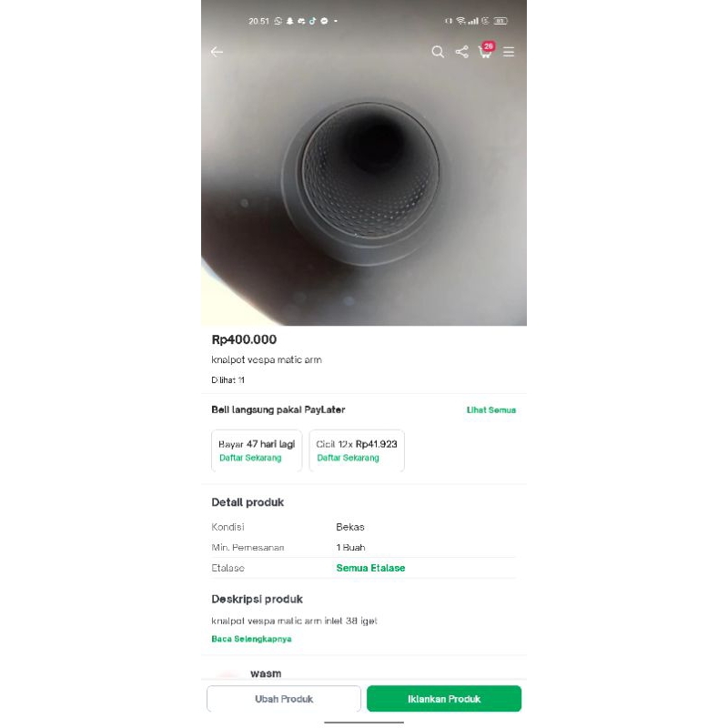Expand description with "Baca Selengkapnya"
The height and width of the screenshot is (728, 728).
tap(251, 639)
